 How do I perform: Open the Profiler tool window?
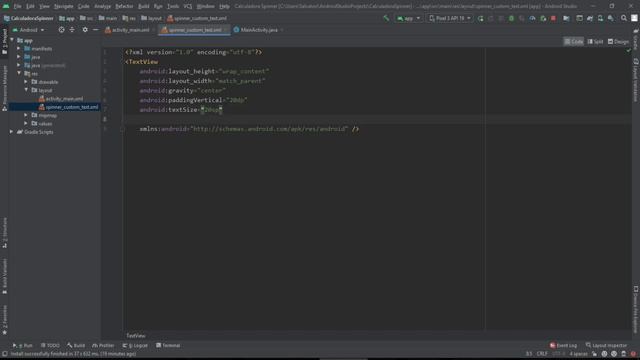103,345
